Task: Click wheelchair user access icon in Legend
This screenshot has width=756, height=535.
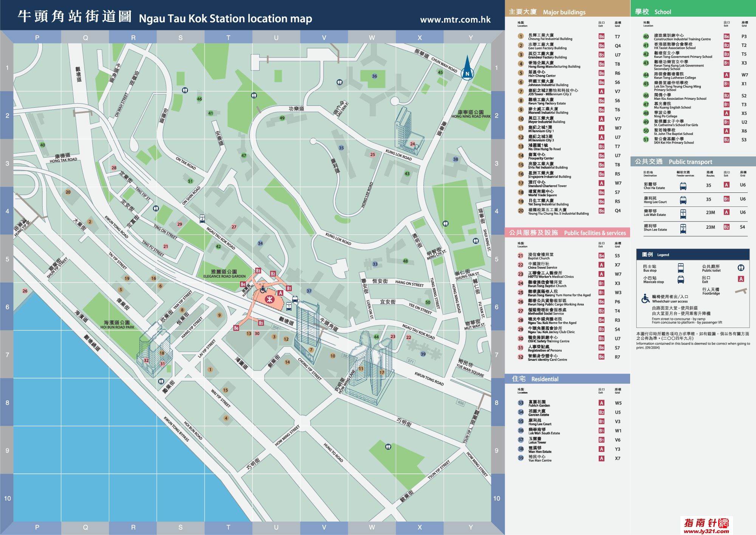Action: [x=646, y=299]
